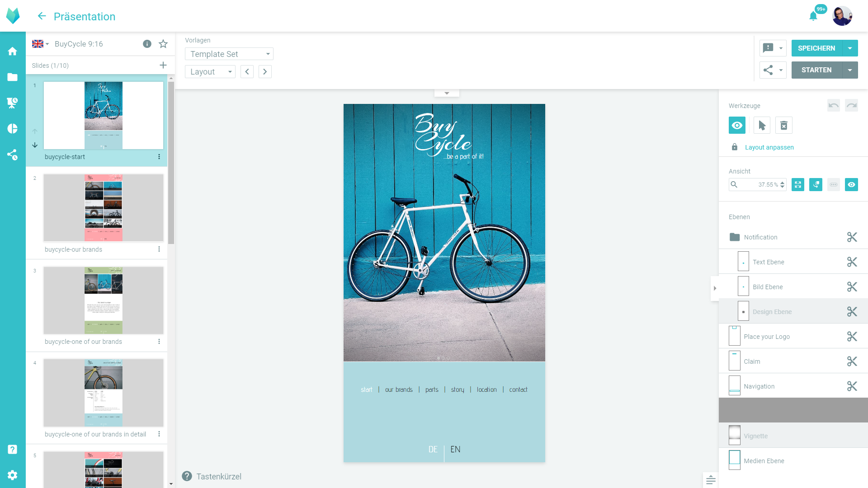
Task: Open the SPEICHERN dropdown arrow
Action: (x=850, y=48)
